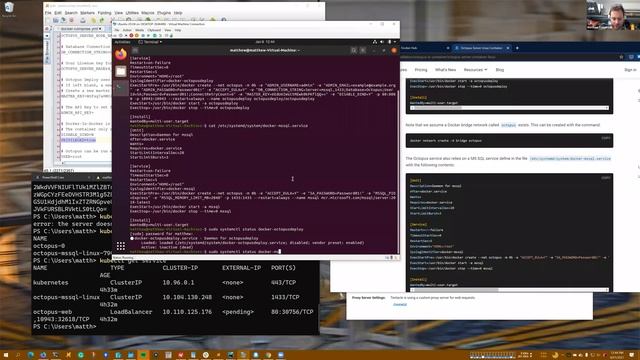Viewport: 640px width, 360px height.
Task: Open Plugins menu in the text editor
Action: coord(164,13)
